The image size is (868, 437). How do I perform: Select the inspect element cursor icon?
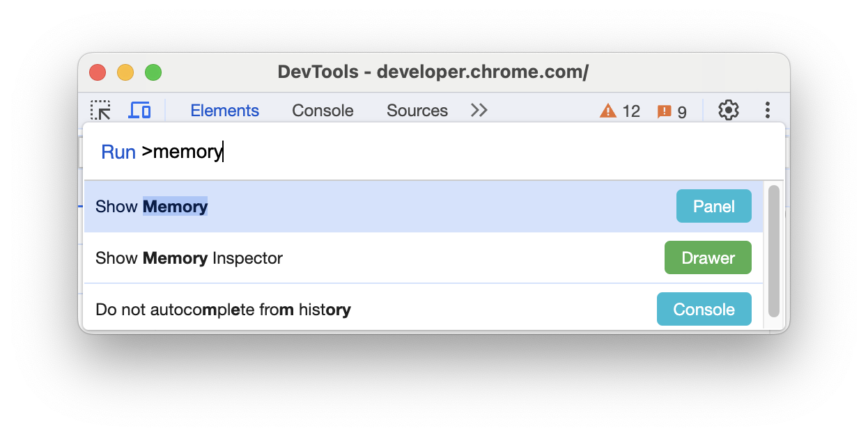(x=100, y=110)
